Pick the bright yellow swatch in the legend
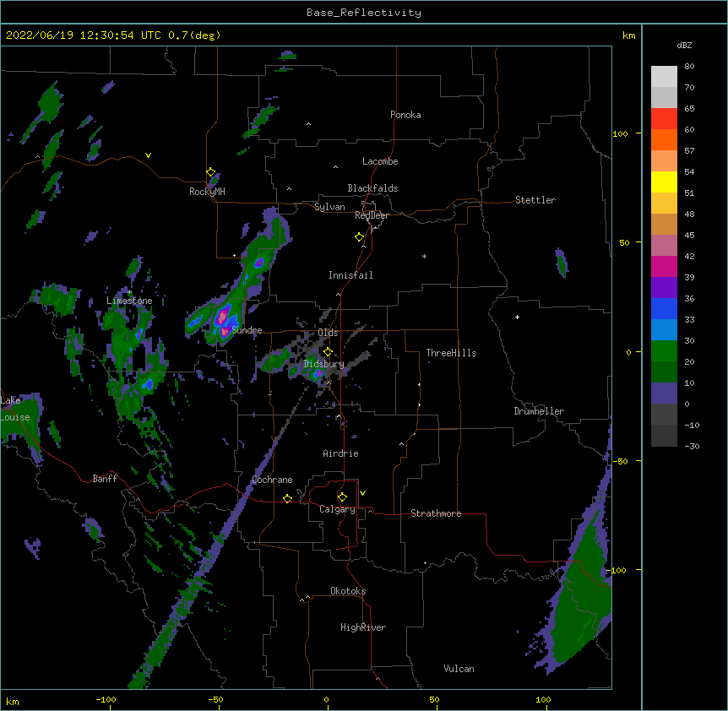The height and width of the screenshot is (711, 728). pos(664,182)
